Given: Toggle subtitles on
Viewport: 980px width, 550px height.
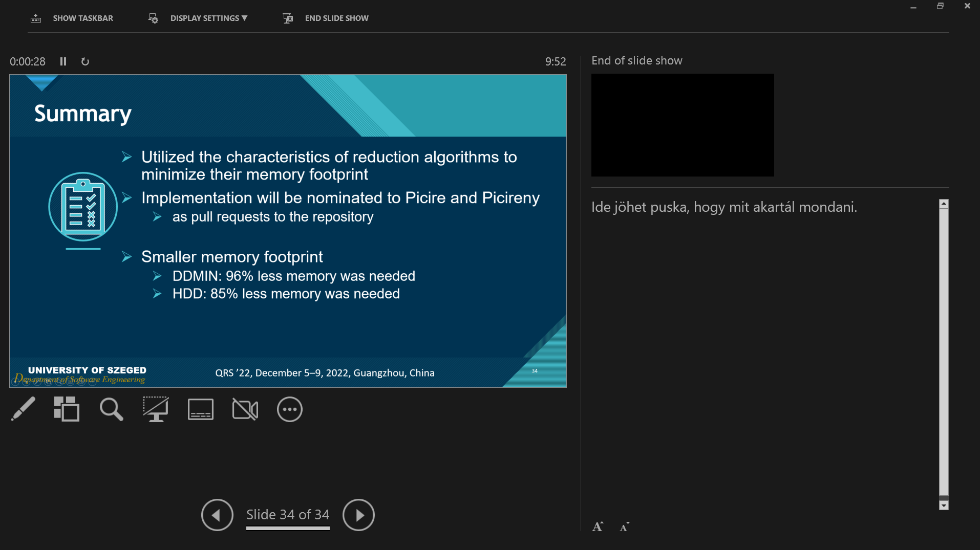Looking at the screenshot, I should (x=200, y=409).
